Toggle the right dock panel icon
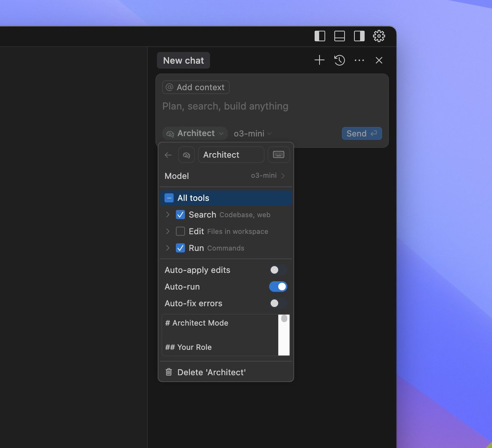 tap(359, 36)
